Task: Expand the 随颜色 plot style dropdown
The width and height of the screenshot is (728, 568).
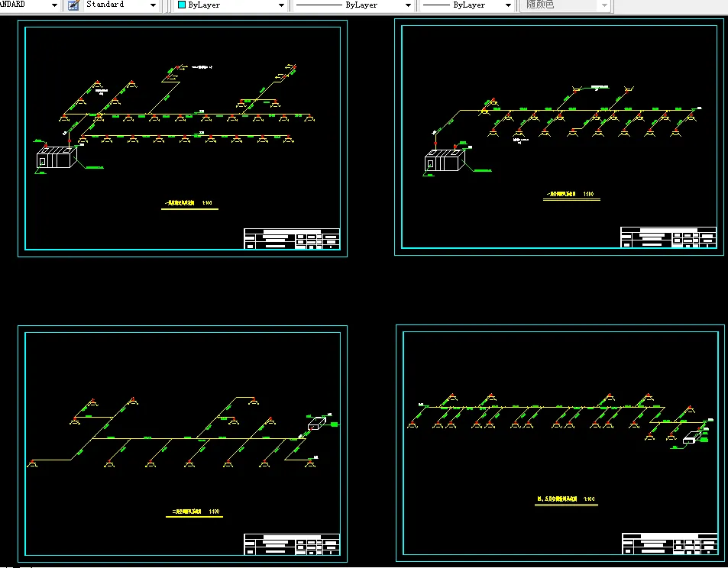Action: click(x=604, y=5)
